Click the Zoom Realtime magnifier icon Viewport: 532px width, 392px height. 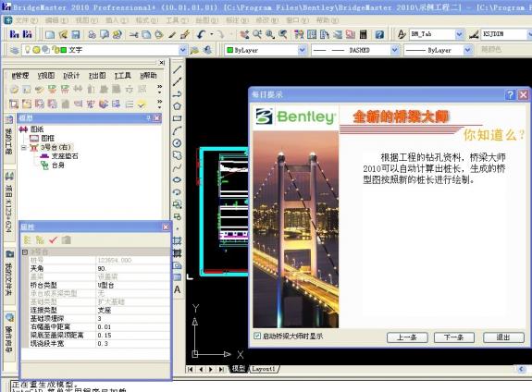[257, 34]
